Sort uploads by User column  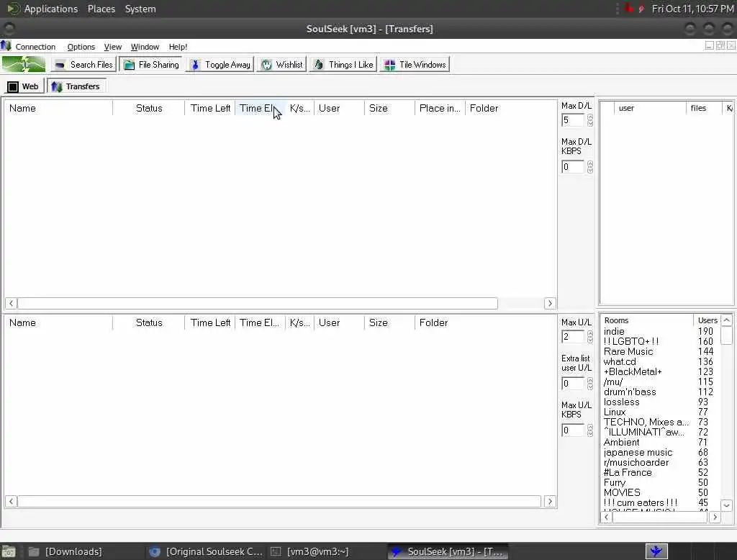click(x=339, y=323)
